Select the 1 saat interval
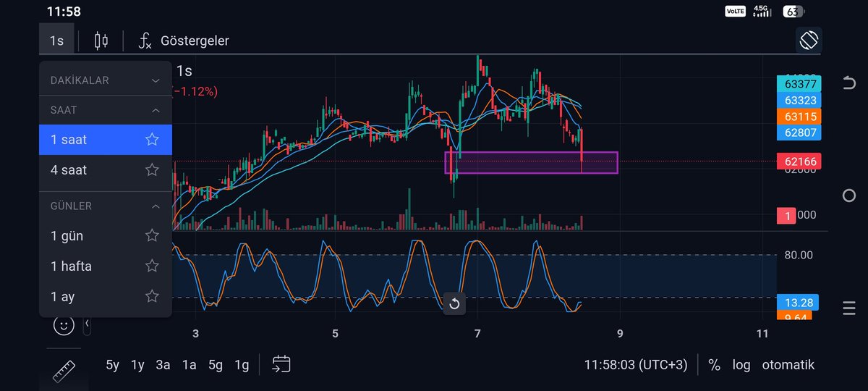This screenshot has height=391, width=868. 106,140
